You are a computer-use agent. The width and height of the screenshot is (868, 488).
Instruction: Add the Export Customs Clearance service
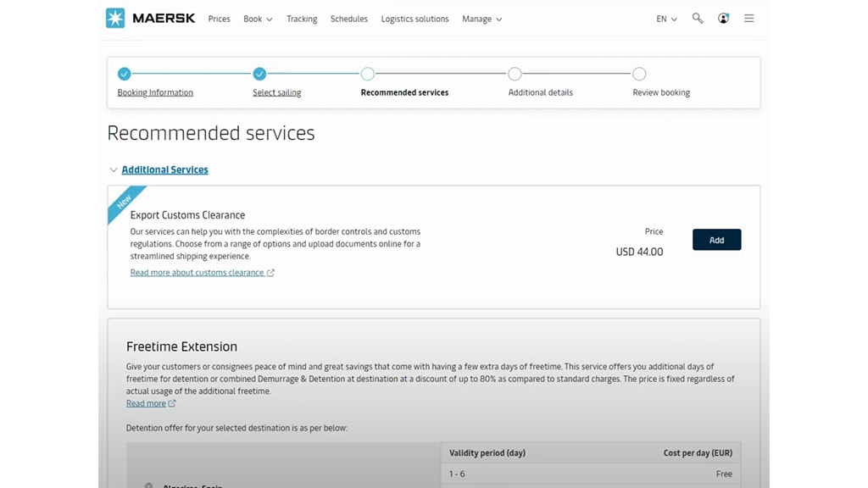click(x=716, y=239)
